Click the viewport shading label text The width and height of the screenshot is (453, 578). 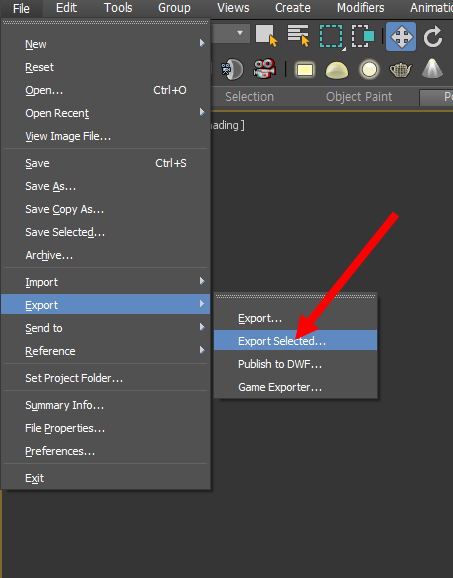(x=227, y=125)
